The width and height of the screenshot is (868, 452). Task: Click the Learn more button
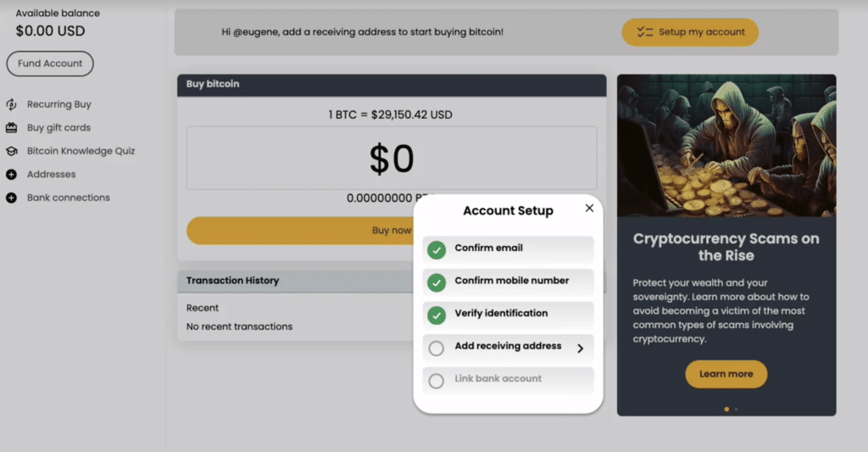click(x=726, y=374)
